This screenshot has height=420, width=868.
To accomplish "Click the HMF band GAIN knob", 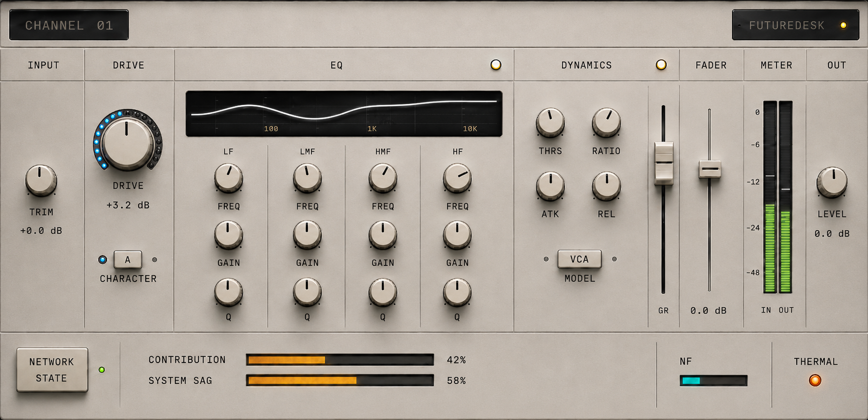I will coord(383,235).
